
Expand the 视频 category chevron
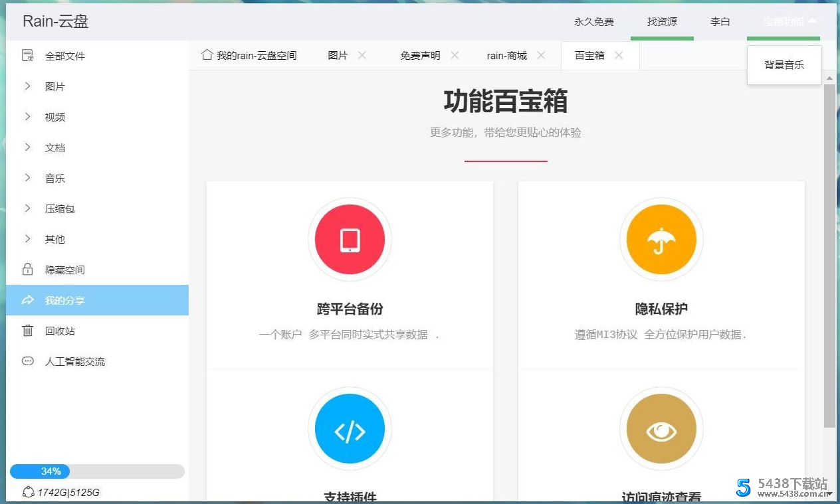coord(27,117)
